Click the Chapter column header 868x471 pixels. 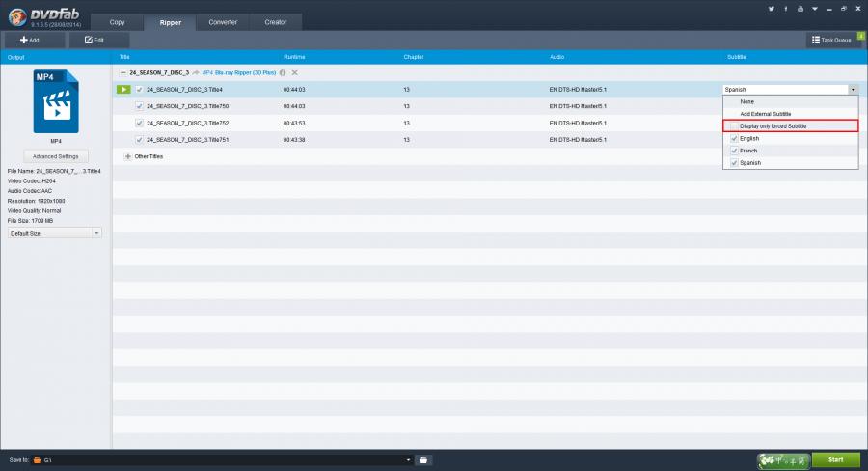coord(414,57)
